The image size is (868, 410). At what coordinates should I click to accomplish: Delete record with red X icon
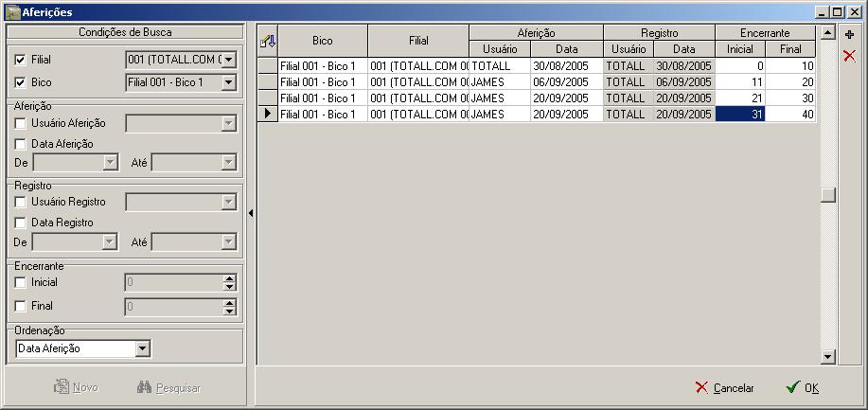[850, 56]
